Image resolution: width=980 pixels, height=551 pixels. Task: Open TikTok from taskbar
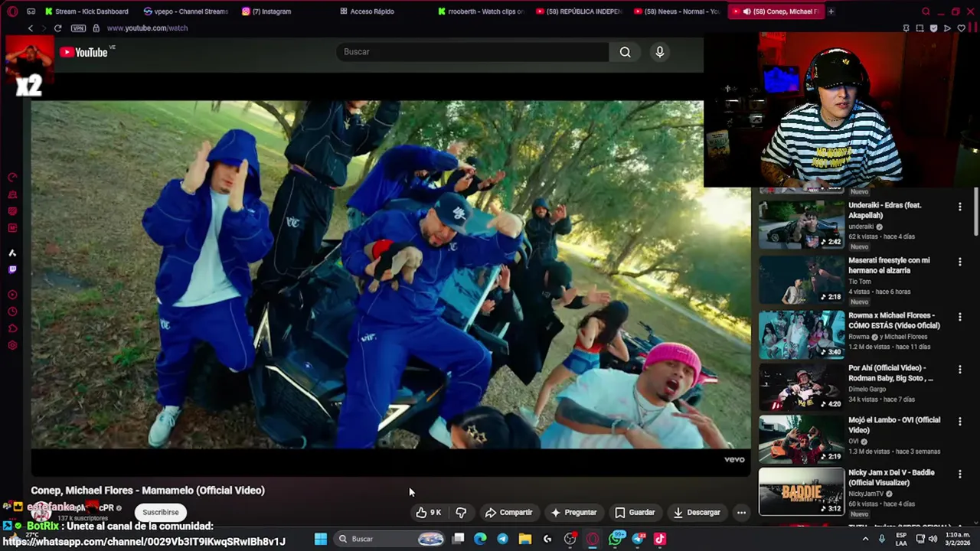pyautogui.click(x=660, y=539)
